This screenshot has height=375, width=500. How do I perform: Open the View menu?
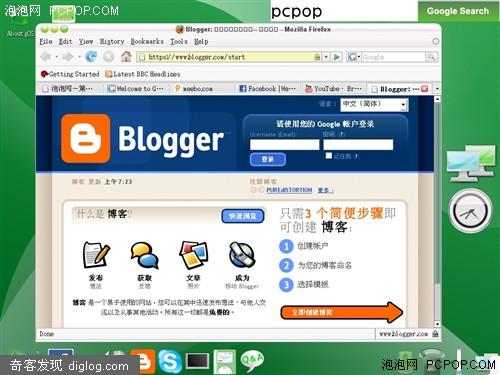[86, 42]
